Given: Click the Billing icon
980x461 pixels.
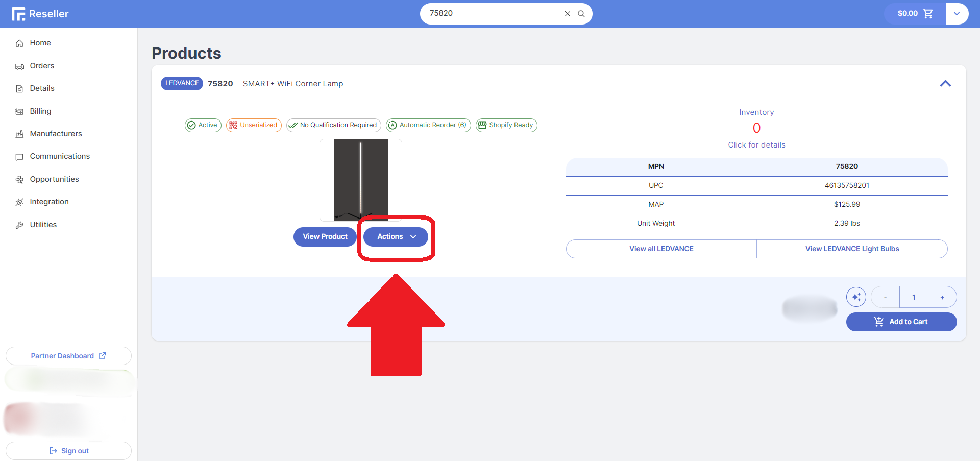Looking at the screenshot, I should pyautogui.click(x=19, y=112).
